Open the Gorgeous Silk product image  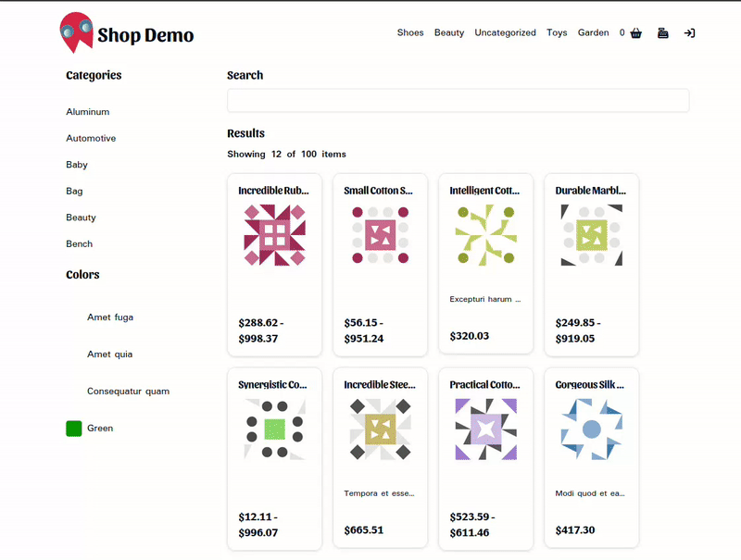tap(591, 429)
